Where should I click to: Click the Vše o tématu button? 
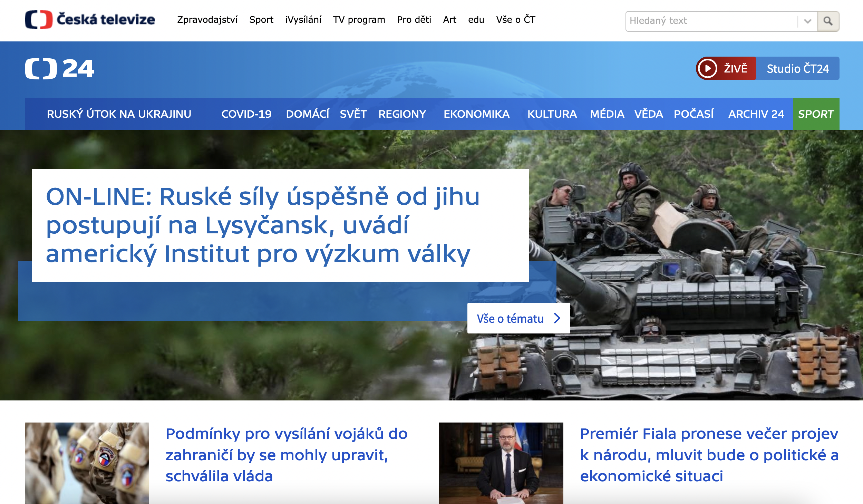(x=518, y=318)
